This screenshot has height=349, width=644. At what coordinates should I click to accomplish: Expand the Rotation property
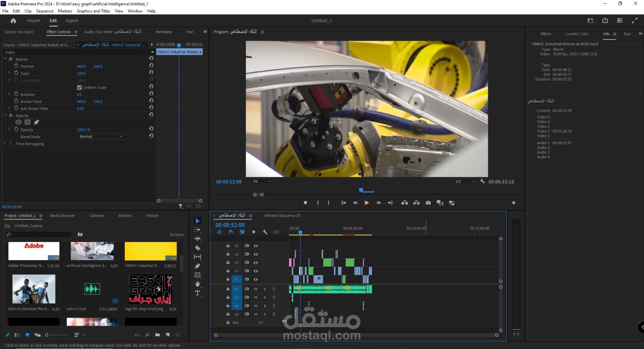(x=9, y=94)
